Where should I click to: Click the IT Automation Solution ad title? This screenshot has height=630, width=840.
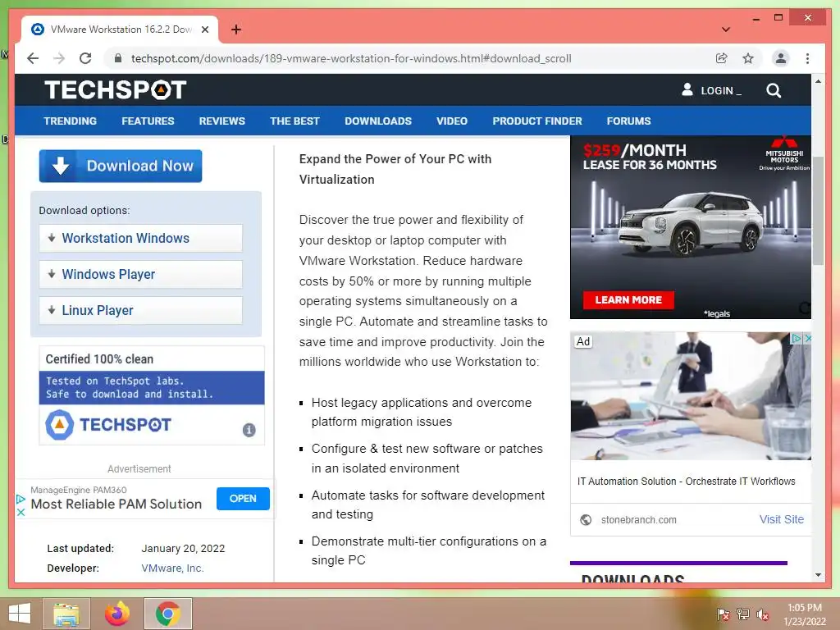[687, 481]
